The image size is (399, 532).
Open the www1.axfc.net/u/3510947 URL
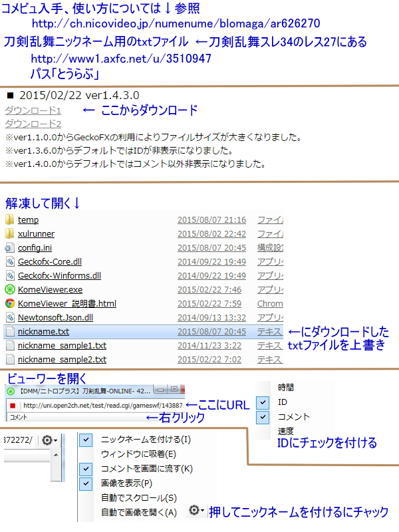pyautogui.click(x=121, y=59)
